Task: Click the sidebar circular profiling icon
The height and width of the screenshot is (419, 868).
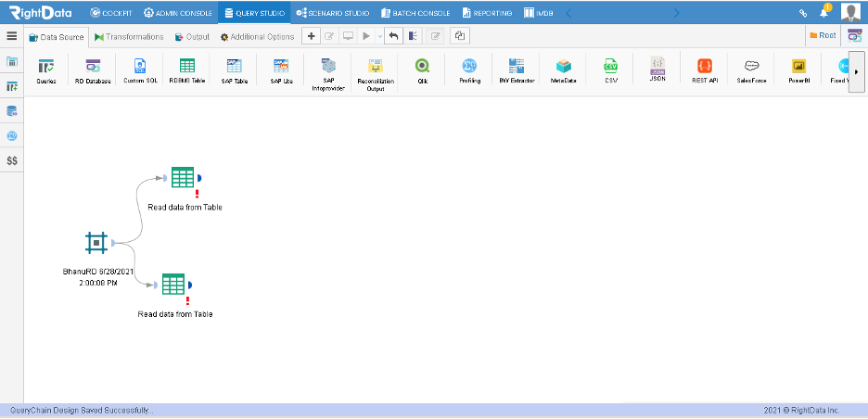Action: [12, 135]
